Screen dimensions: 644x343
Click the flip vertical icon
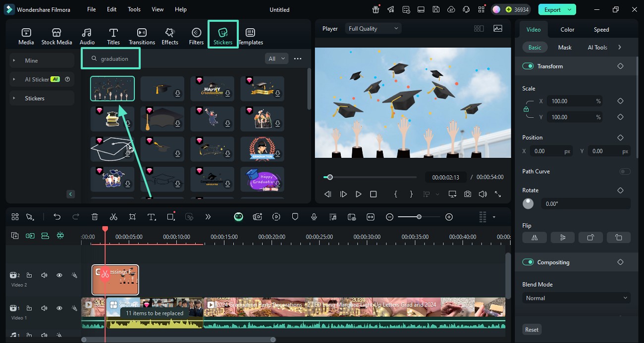(563, 238)
